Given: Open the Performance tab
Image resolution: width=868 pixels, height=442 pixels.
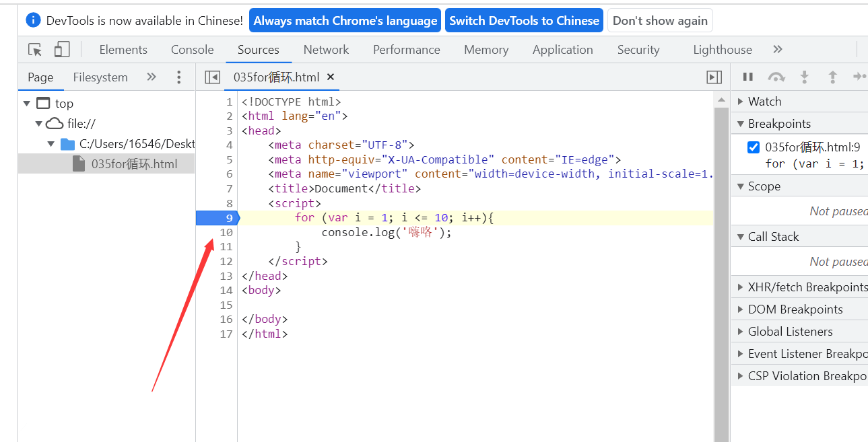Looking at the screenshot, I should (407, 50).
